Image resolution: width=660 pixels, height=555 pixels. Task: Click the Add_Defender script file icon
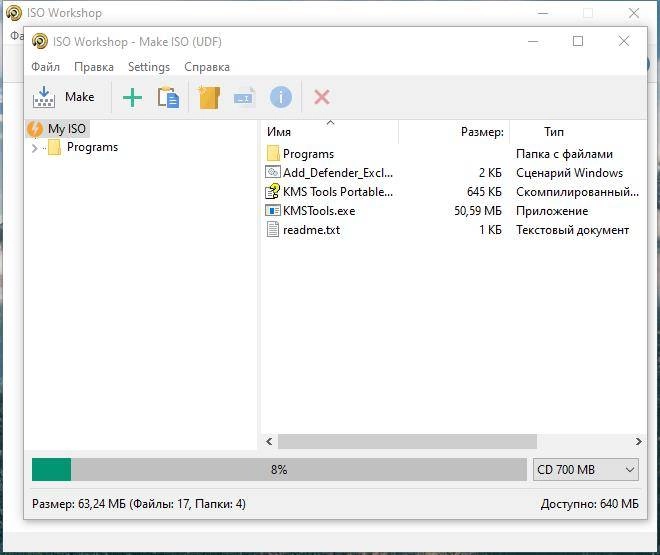click(x=273, y=172)
